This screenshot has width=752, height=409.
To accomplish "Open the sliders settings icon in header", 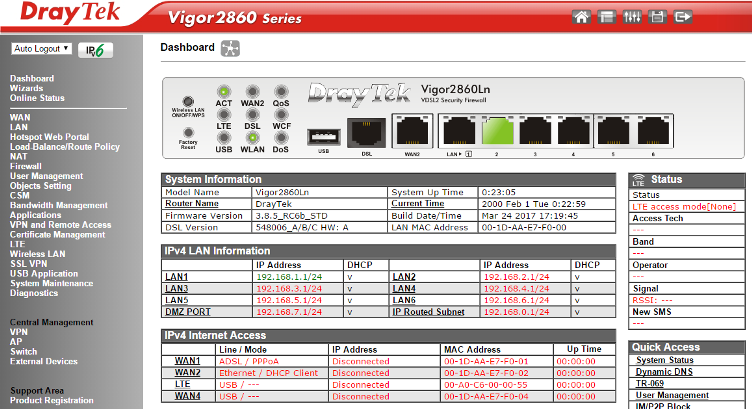I will [632, 17].
